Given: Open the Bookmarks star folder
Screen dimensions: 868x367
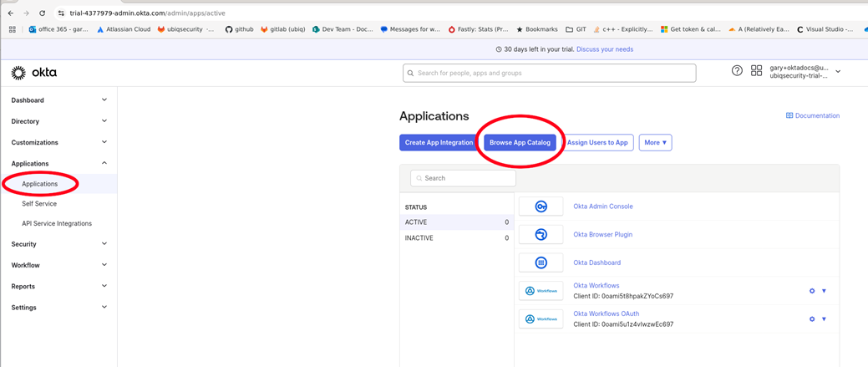Looking at the screenshot, I should click(x=536, y=29).
